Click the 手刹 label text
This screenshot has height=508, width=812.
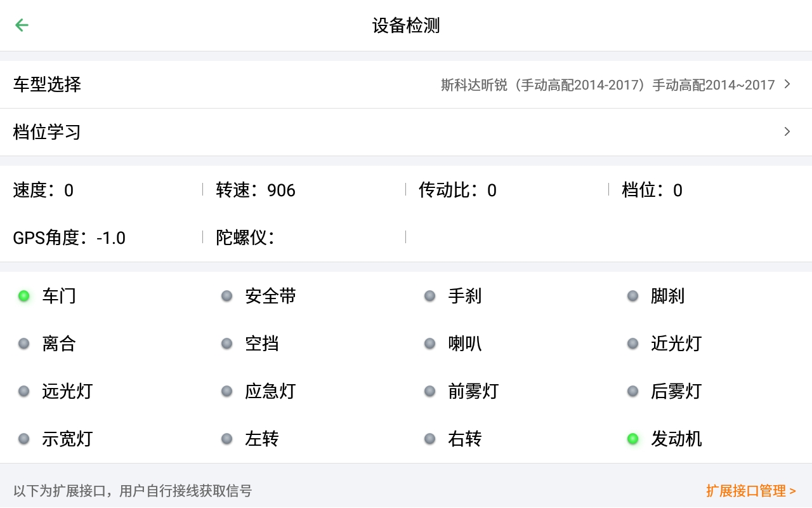tap(465, 296)
